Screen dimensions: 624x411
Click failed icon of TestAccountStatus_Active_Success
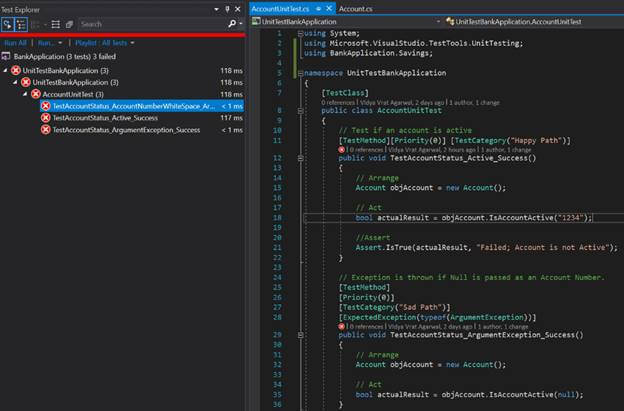coord(46,118)
